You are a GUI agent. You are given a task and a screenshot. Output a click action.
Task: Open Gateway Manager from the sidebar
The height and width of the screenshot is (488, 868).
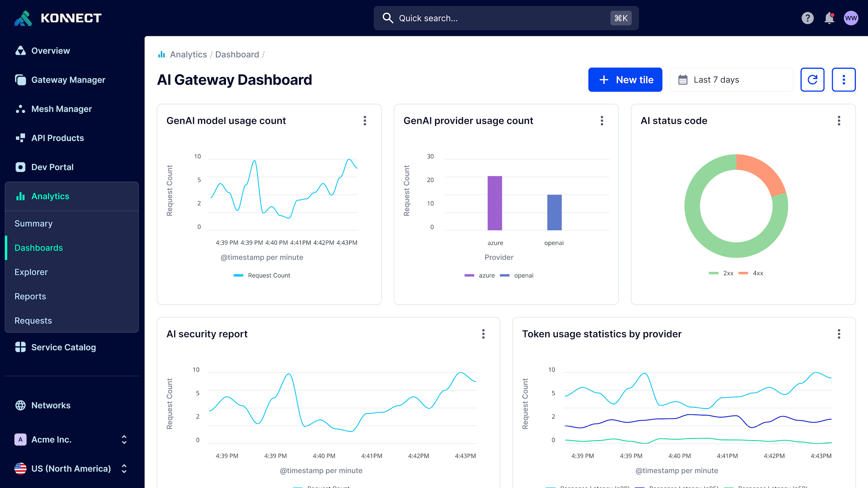68,80
